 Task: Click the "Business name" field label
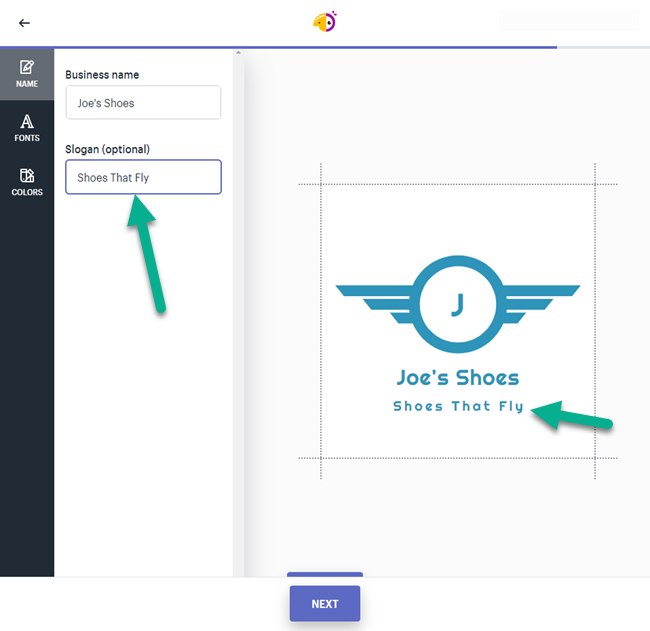click(x=102, y=75)
